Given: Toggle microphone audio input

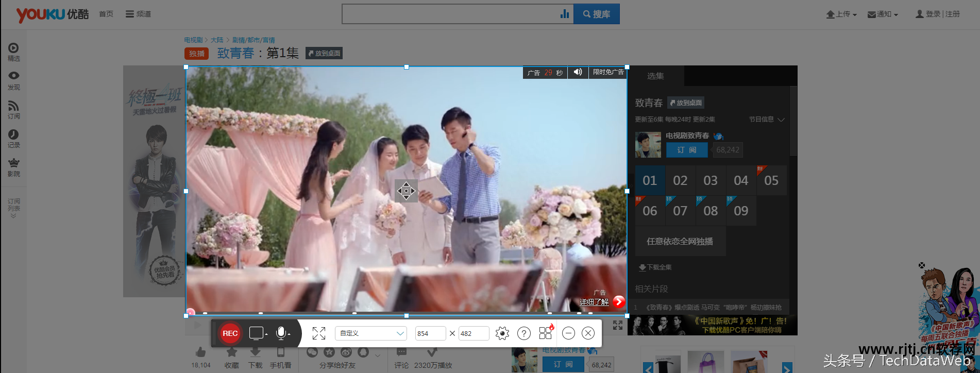Looking at the screenshot, I should coord(281,333).
